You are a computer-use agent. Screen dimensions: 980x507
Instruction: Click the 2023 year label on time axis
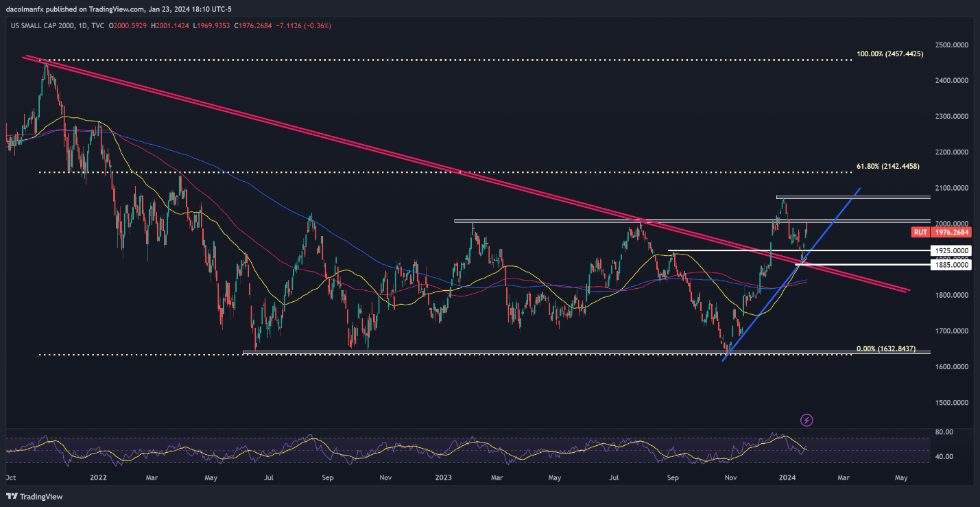click(x=445, y=477)
